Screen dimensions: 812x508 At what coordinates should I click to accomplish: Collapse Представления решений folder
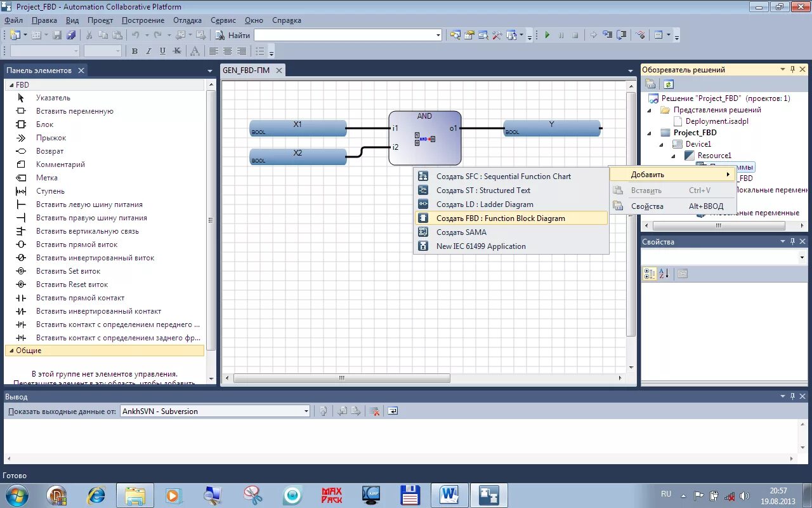pos(649,110)
